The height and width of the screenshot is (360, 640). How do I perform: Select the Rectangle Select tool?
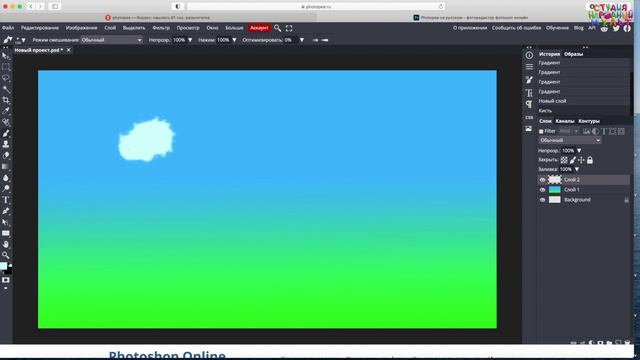(6, 67)
